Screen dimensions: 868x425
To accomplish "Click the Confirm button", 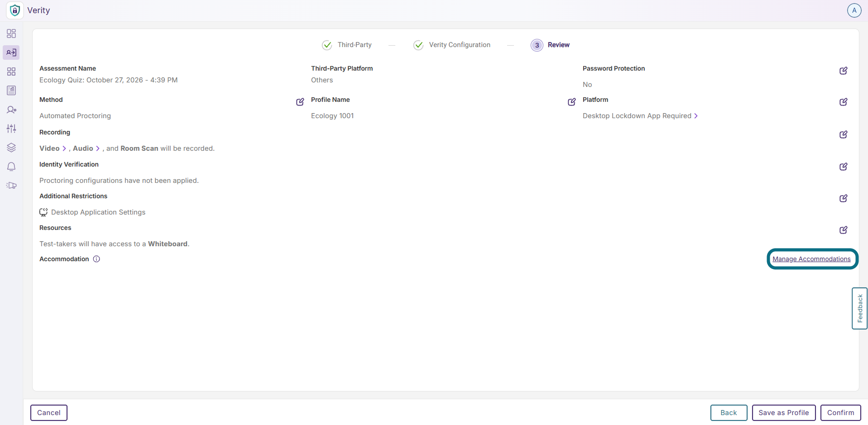I will (840, 413).
